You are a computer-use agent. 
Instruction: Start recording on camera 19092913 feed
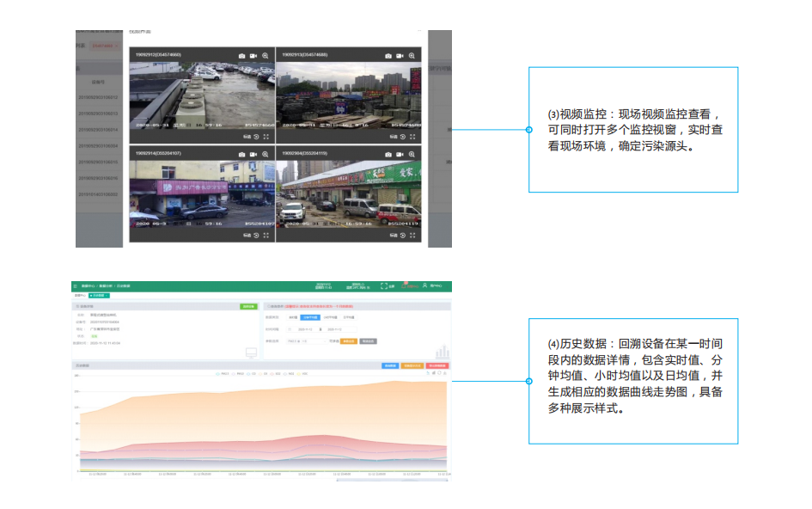[400, 56]
